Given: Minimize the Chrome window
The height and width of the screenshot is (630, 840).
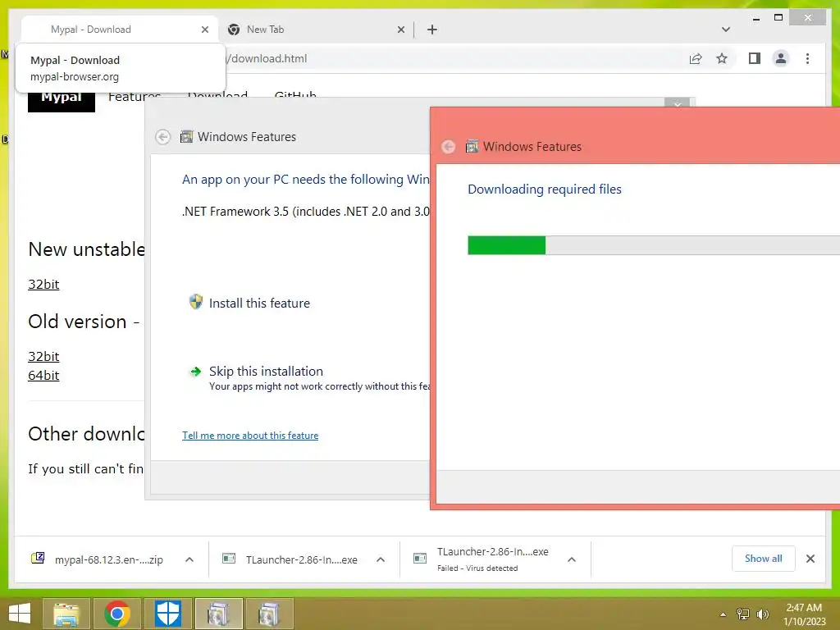Looking at the screenshot, I should pyautogui.click(x=756, y=19).
